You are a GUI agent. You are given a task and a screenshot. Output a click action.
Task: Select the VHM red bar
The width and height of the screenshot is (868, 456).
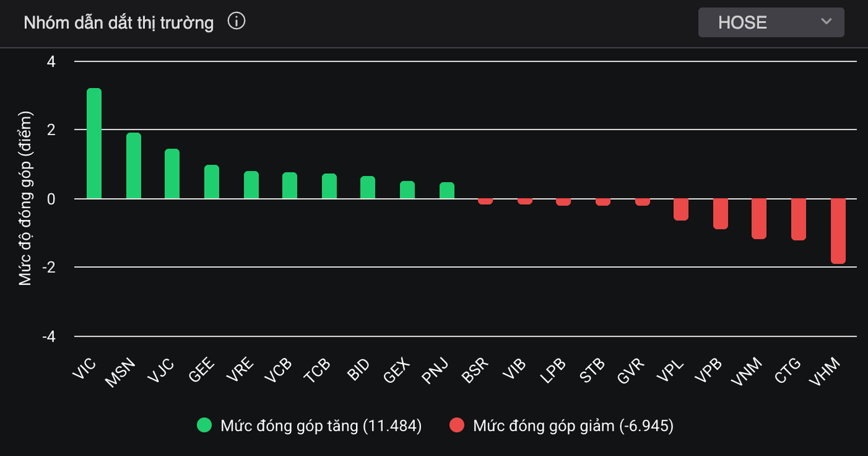point(838,231)
